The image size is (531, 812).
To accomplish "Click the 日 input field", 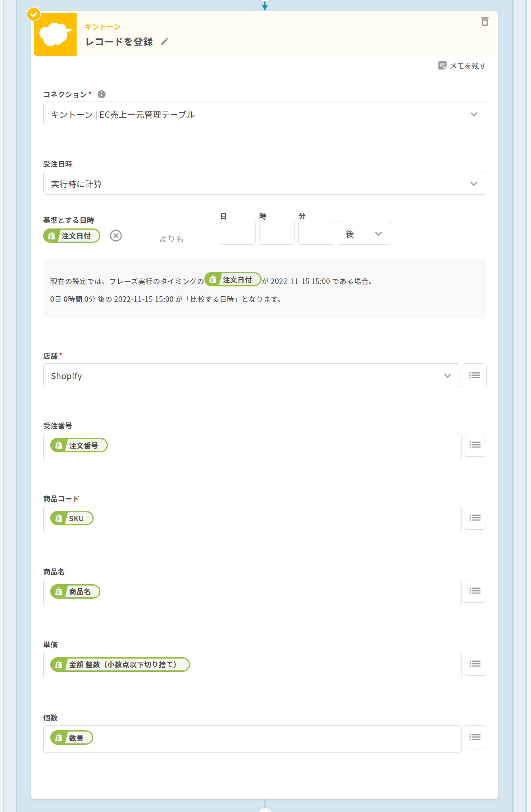I will (237, 233).
